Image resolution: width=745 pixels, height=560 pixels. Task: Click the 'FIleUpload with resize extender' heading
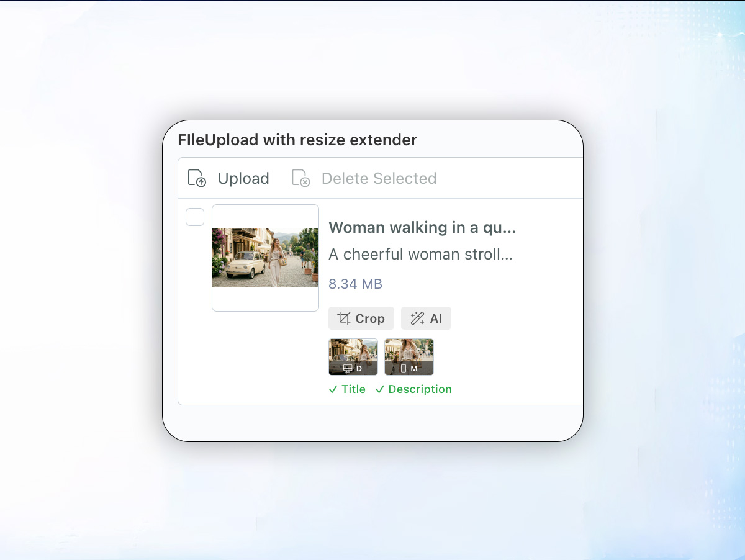coord(297,140)
